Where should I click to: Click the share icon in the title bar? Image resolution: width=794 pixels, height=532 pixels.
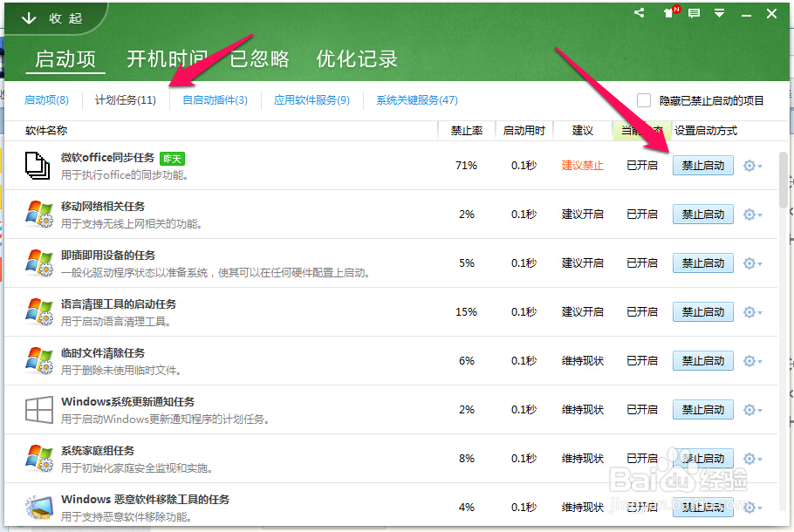coord(638,13)
